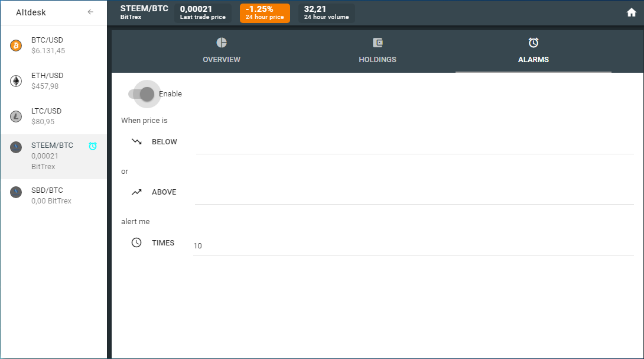The width and height of the screenshot is (644, 359).
Task: Click the downward trend icon beside BELOW
Action: pos(136,141)
